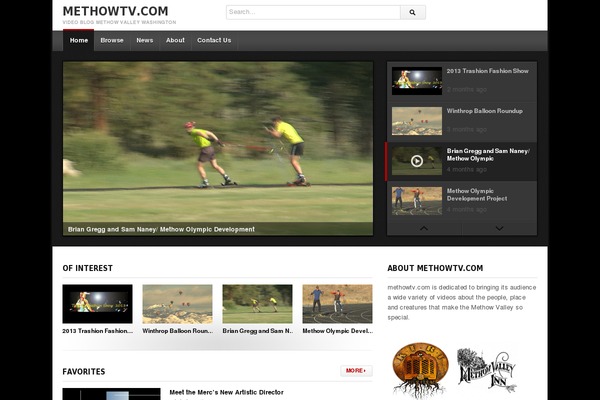Click the search magnifier button

click(x=412, y=12)
